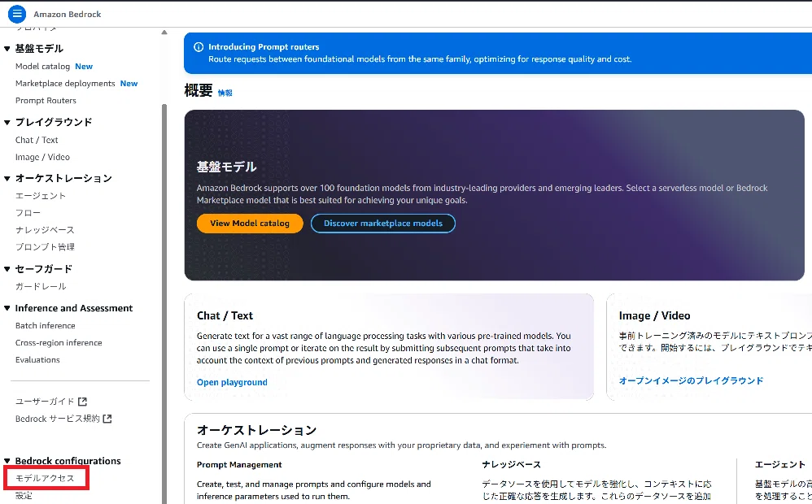
Task: Click the ナレッジベース heading in オーケストレーション panel
Action: [511, 465]
